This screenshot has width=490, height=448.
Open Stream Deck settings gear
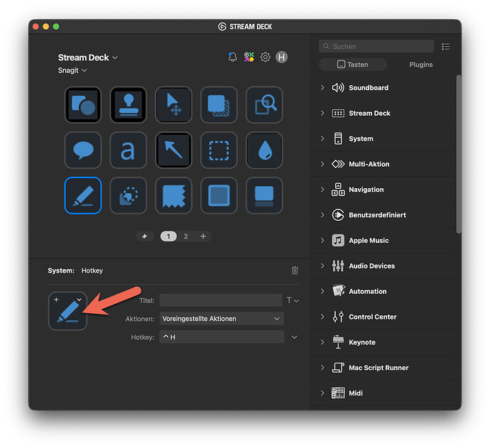click(266, 57)
